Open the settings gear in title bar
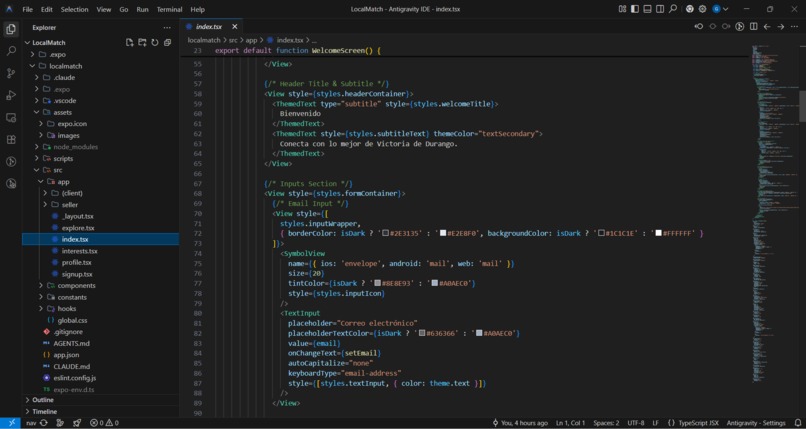Viewport: 806px width, 429px height. 702,9
